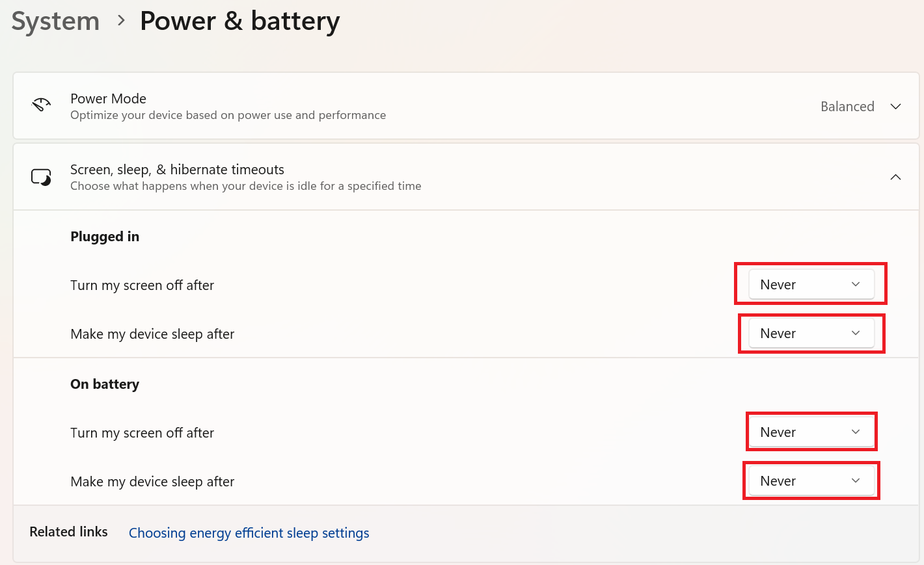This screenshot has width=924, height=565.
Task: Open plugged in device sleep timeout dropdown
Action: [x=811, y=334]
